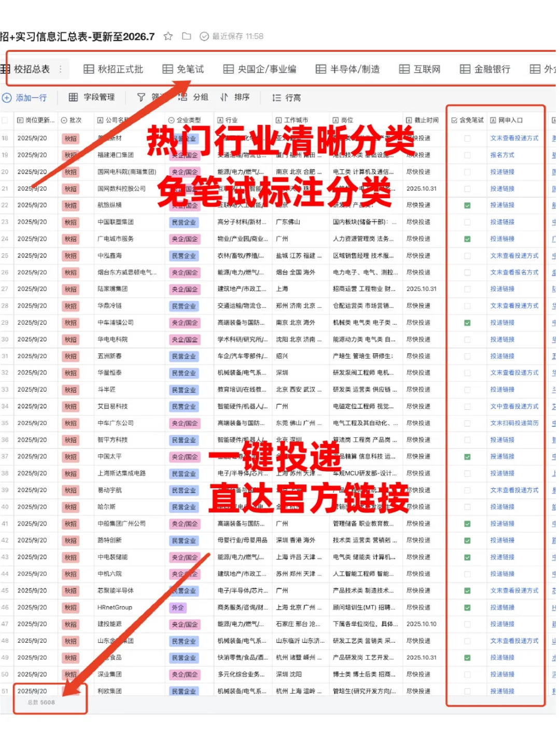This screenshot has width=560, height=733.
Task: Click the date-type icon in 岗位更新 header
Action: coord(20,120)
